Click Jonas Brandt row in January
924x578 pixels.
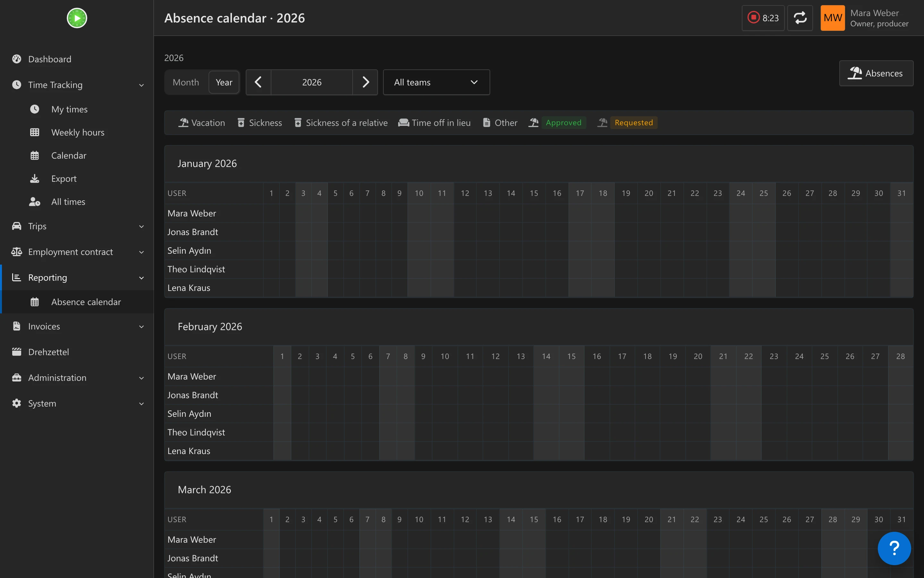(x=539, y=232)
